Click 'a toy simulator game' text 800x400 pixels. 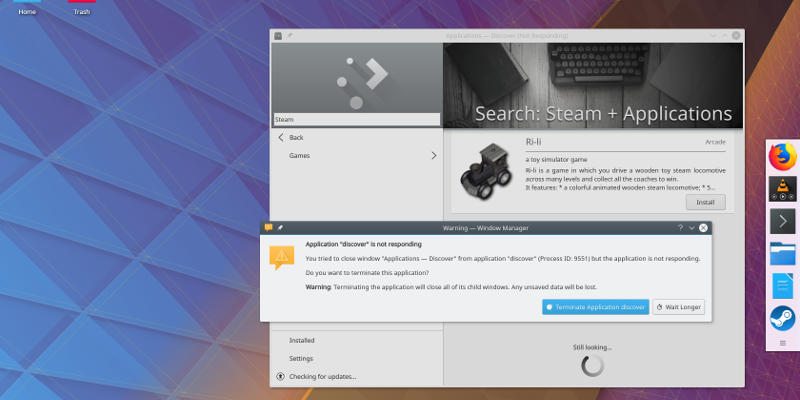pos(556,160)
